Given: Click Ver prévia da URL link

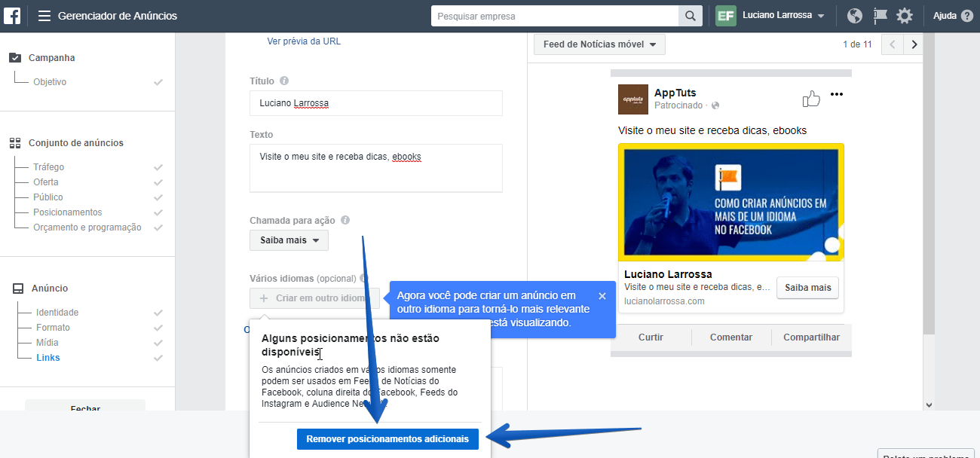Looking at the screenshot, I should point(304,41).
